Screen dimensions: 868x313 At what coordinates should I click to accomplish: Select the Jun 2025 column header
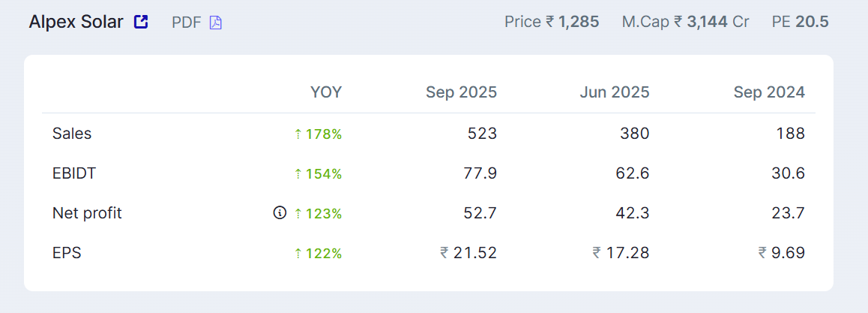[x=614, y=92]
